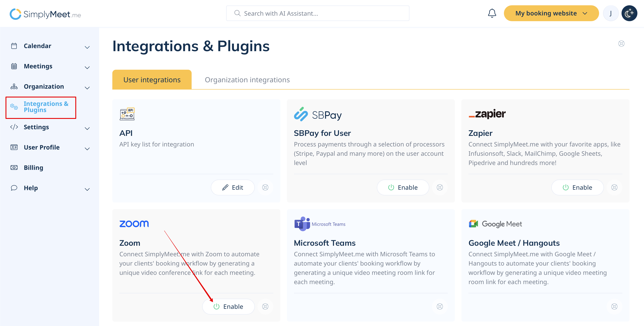
Task: Switch to Organization integrations tab
Action: click(x=247, y=80)
